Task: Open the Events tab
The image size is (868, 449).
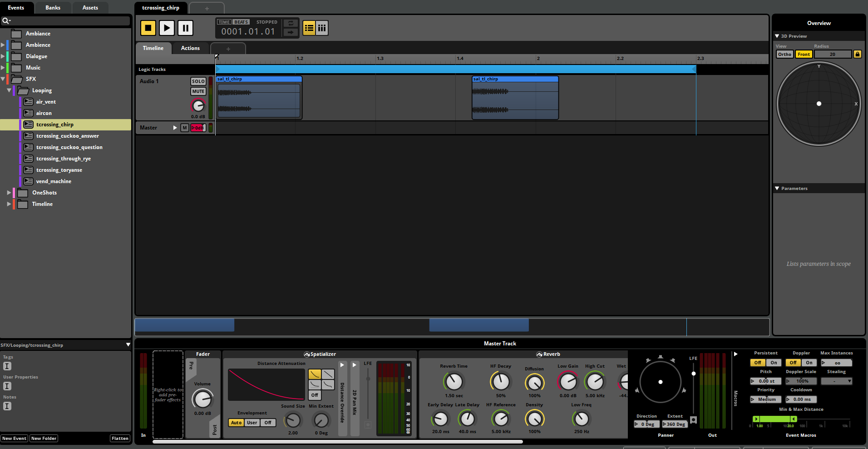Action: (x=16, y=8)
